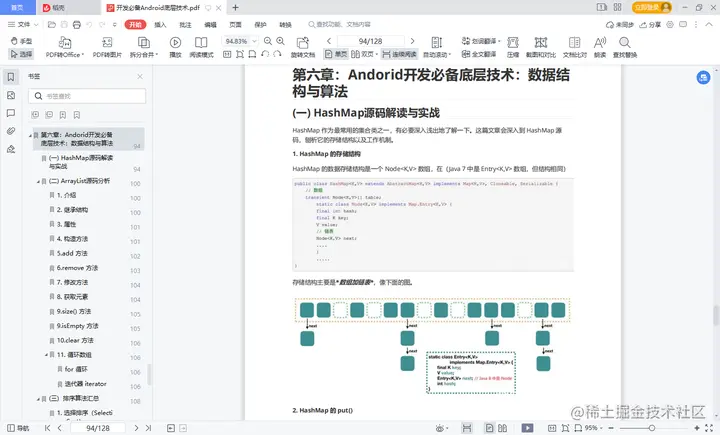720x435 pixels.
Task: Open PDF转Office conversion tool
Action: [65, 47]
